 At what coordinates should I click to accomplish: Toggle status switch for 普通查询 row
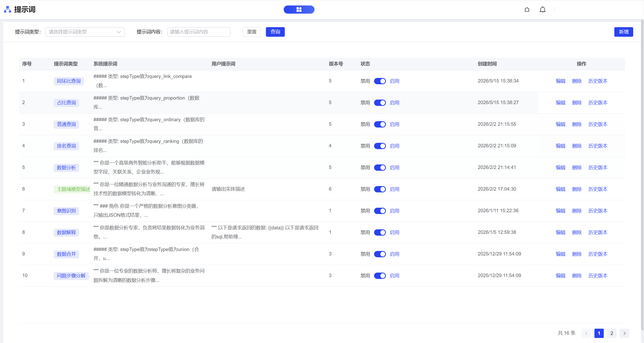[x=380, y=124]
